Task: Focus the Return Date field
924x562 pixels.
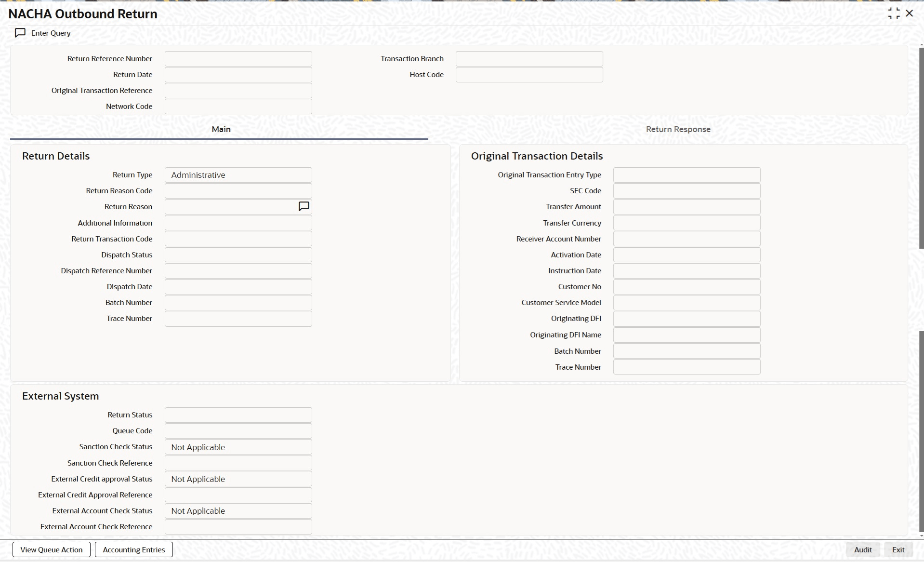Action: click(238, 75)
